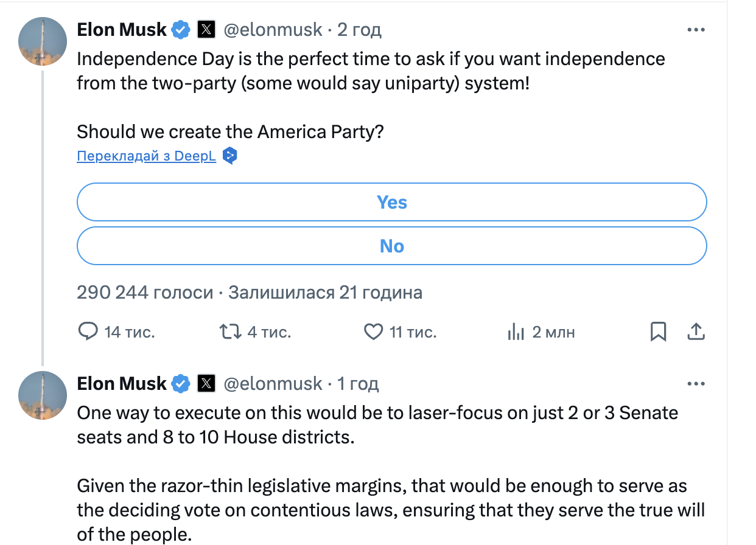Open the three-dot menu on second tweet

(x=696, y=383)
